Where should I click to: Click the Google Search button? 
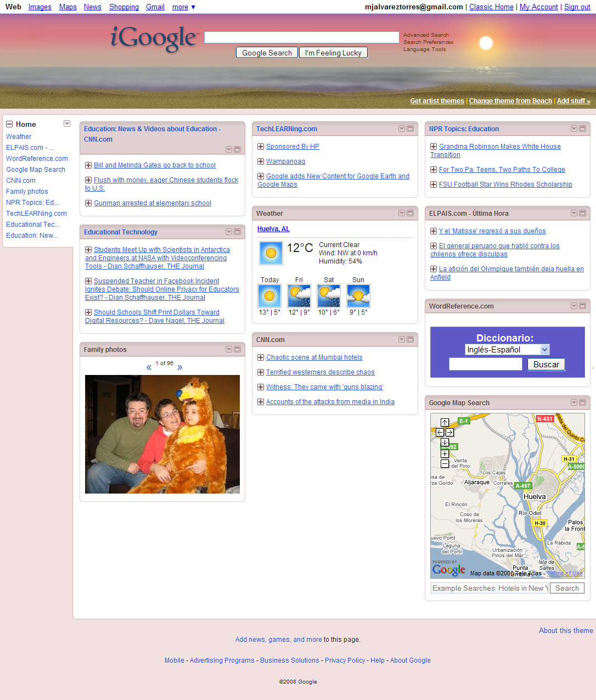coord(267,53)
